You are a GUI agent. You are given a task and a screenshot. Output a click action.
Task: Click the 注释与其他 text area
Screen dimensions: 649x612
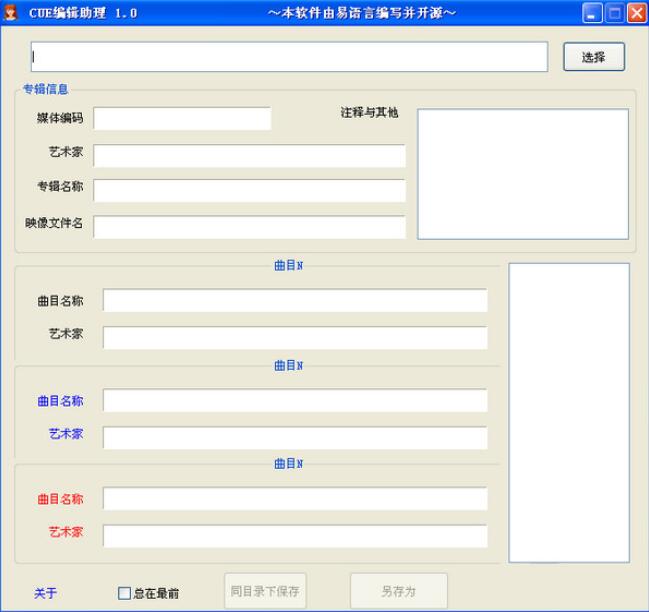pos(523,174)
